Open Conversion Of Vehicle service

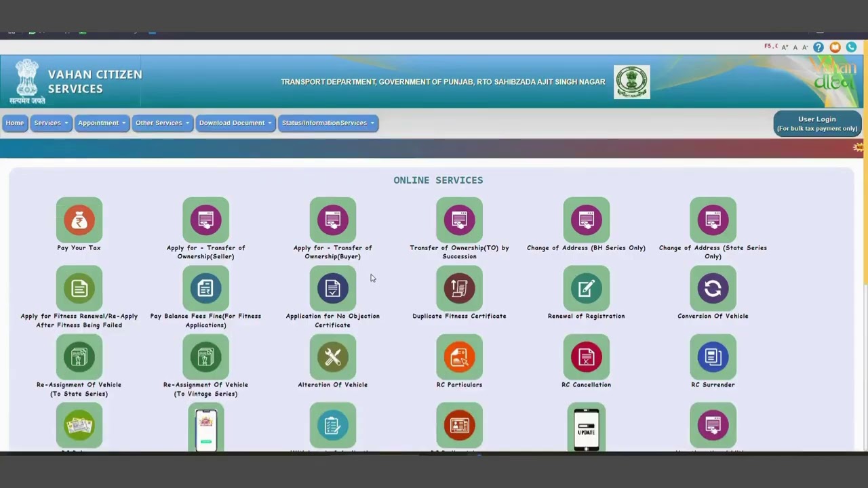(x=713, y=289)
